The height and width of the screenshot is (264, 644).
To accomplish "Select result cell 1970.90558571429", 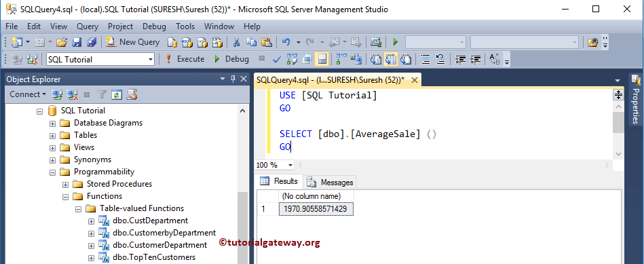I will click(x=316, y=210).
